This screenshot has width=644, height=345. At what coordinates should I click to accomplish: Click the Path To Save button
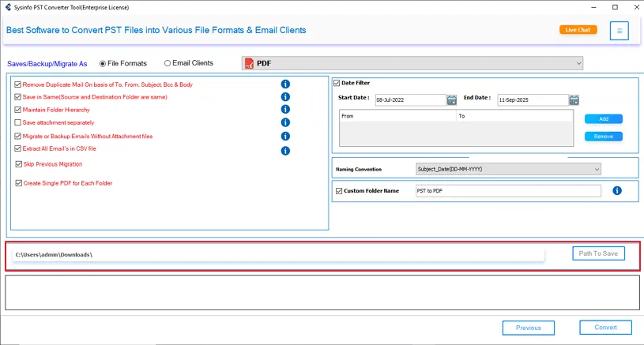tap(598, 253)
